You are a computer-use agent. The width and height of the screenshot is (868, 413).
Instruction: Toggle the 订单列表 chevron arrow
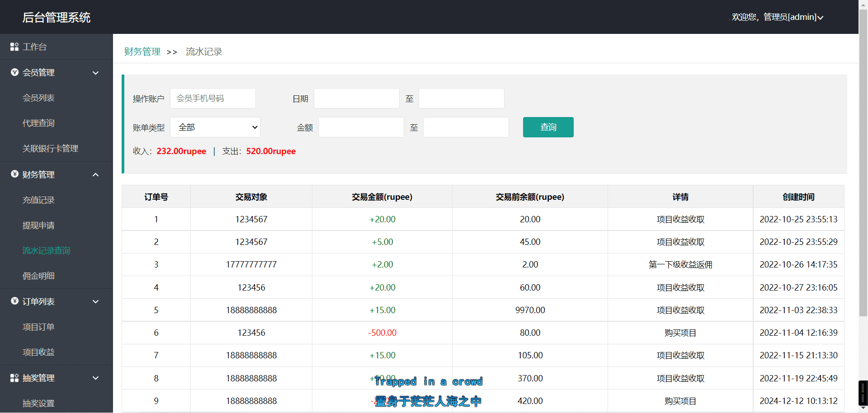pyautogui.click(x=95, y=302)
